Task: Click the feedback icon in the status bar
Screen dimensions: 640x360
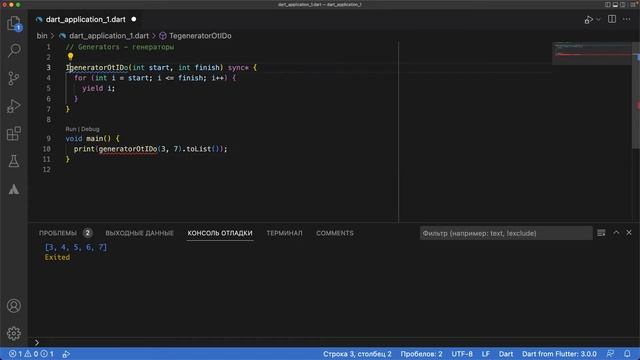Action: (x=611, y=354)
